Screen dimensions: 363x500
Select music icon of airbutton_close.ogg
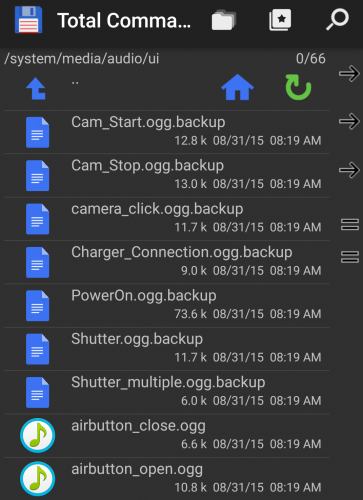[x=37, y=435]
